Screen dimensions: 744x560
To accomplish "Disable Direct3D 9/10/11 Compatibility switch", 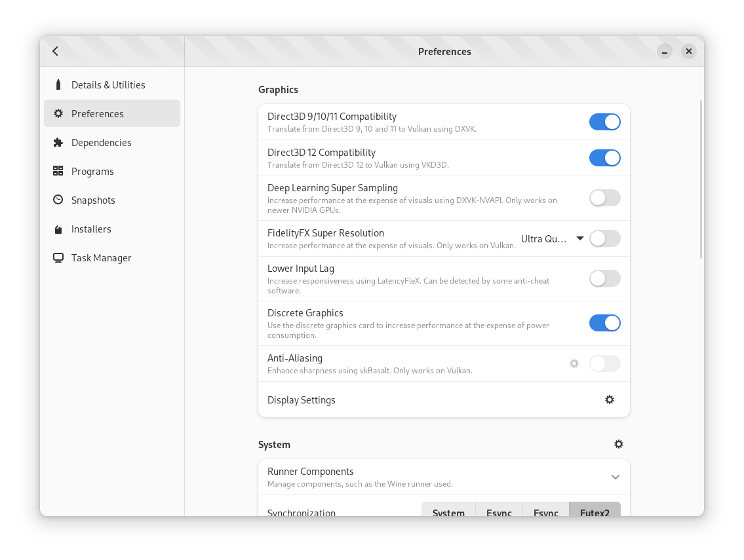I will click(x=604, y=122).
